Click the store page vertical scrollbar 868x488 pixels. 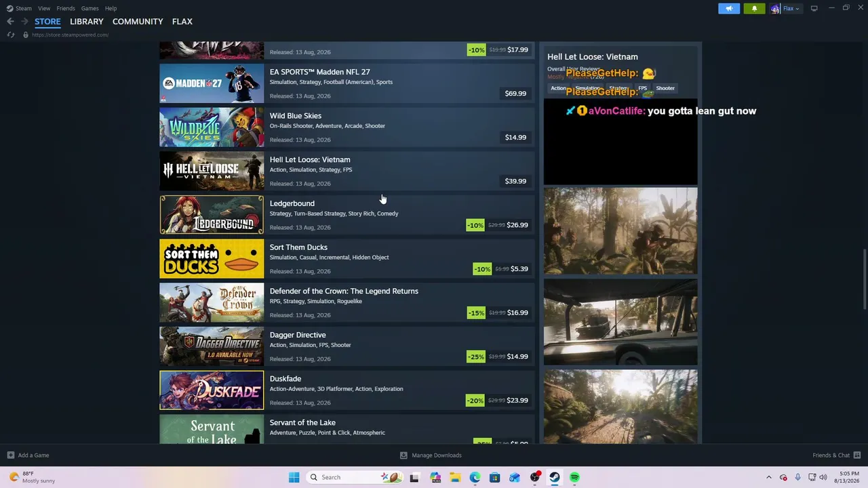[x=864, y=280]
